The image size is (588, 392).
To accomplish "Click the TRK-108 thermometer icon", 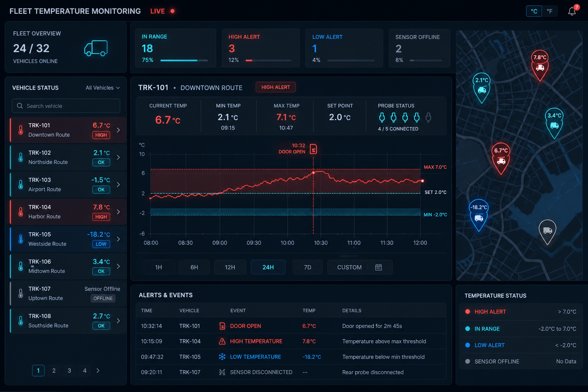I will [x=21, y=321].
